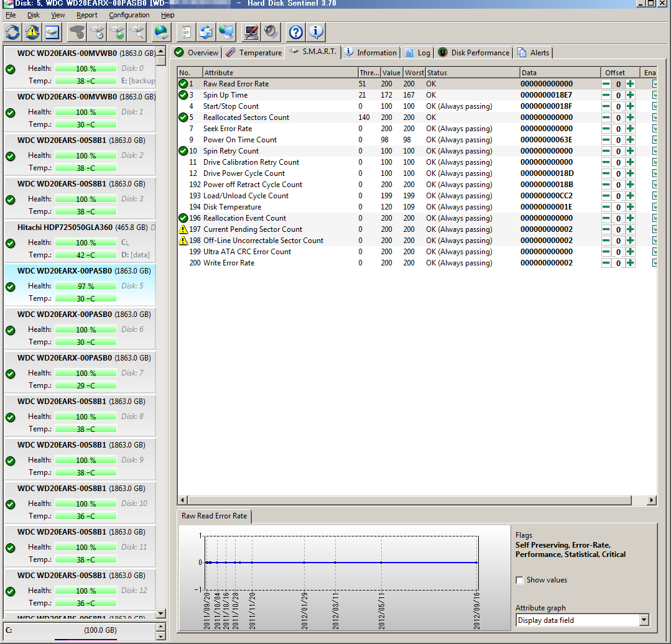Click the Raw Read Error Rate graph tab

(x=215, y=516)
